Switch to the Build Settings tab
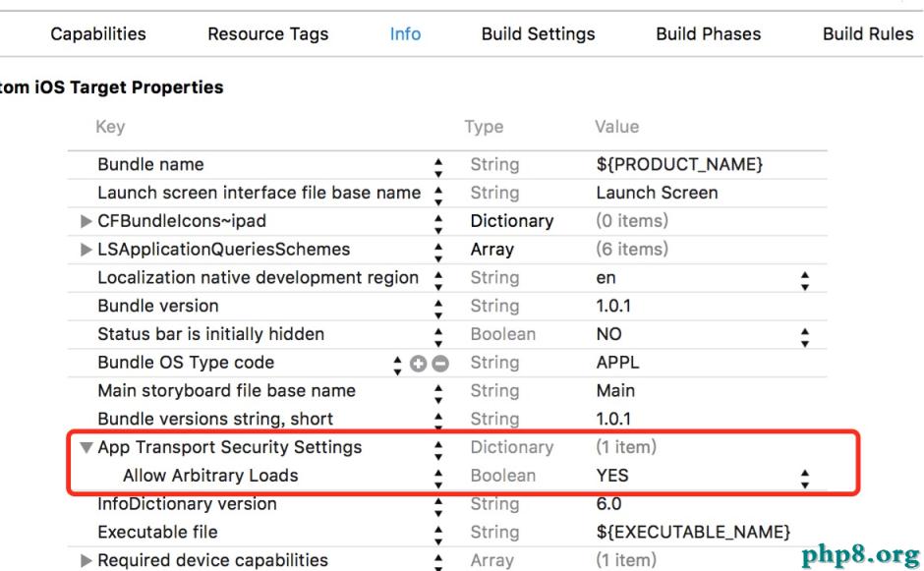The image size is (924, 571). pos(538,33)
